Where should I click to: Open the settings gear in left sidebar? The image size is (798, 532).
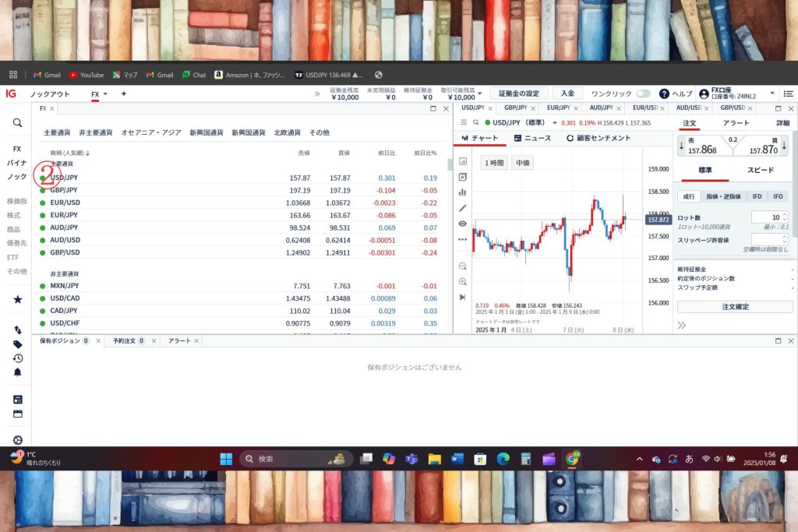(x=17, y=440)
